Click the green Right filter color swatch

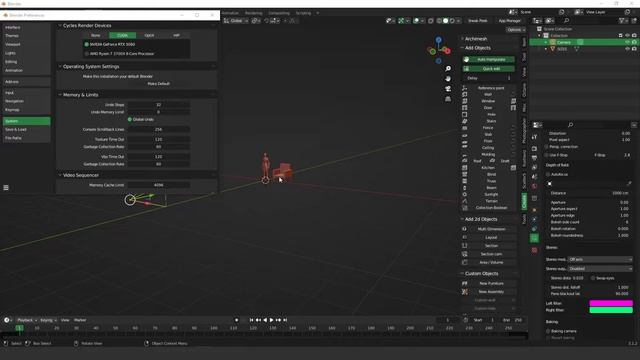pyautogui.click(x=611, y=310)
